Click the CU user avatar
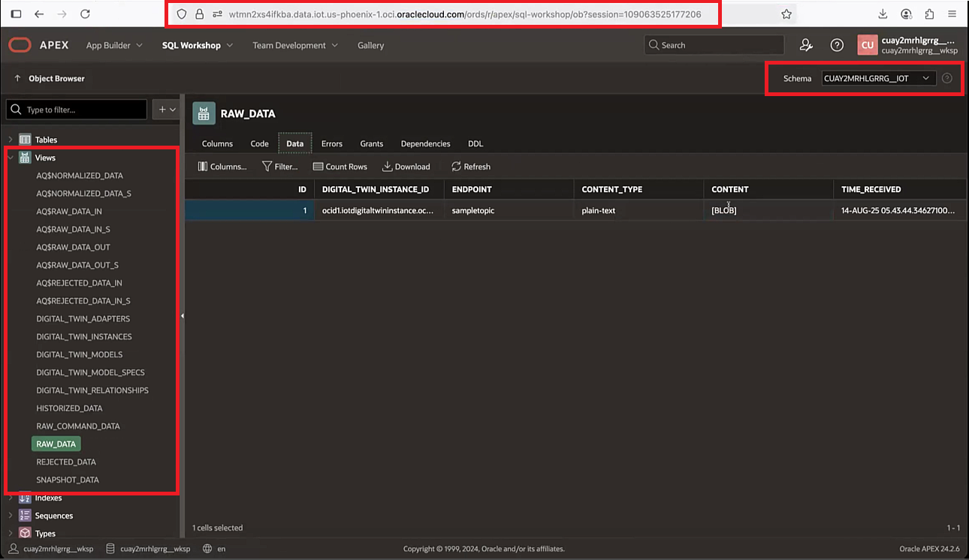The height and width of the screenshot is (560, 969). coord(868,45)
